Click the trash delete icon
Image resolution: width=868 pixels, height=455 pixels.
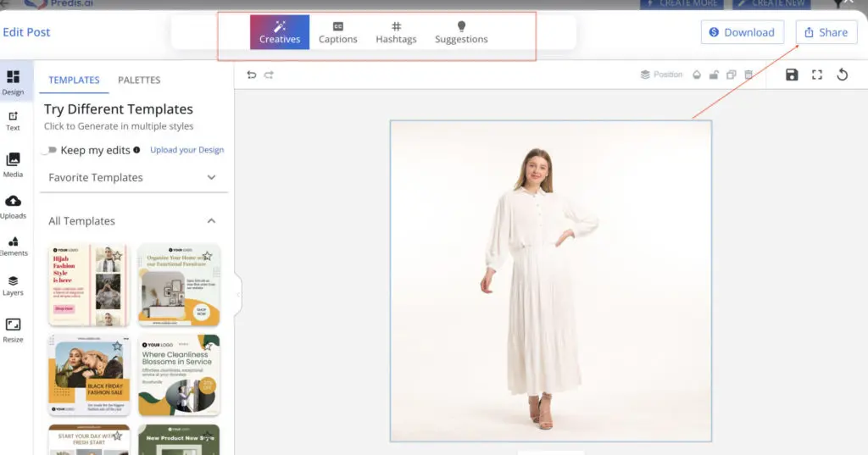(748, 75)
